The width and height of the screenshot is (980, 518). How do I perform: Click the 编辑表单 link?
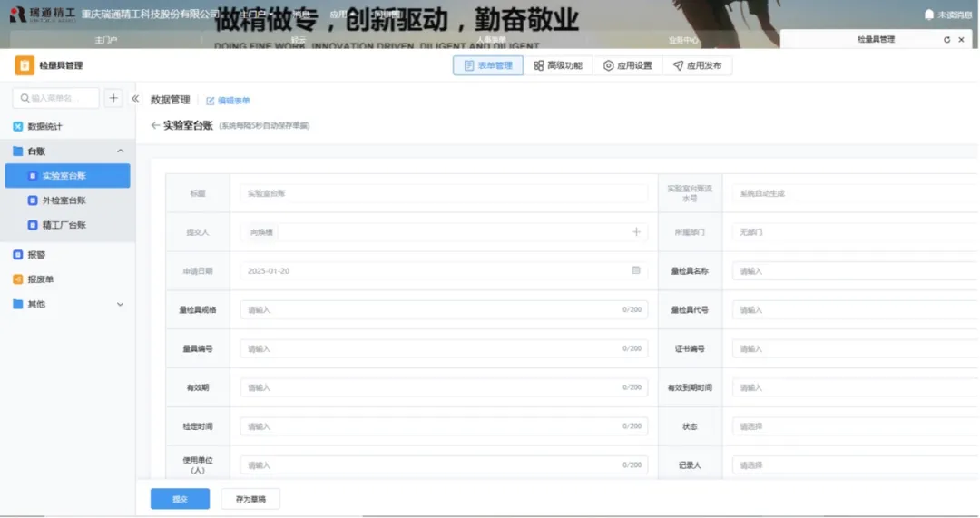(x=229, y=101)
